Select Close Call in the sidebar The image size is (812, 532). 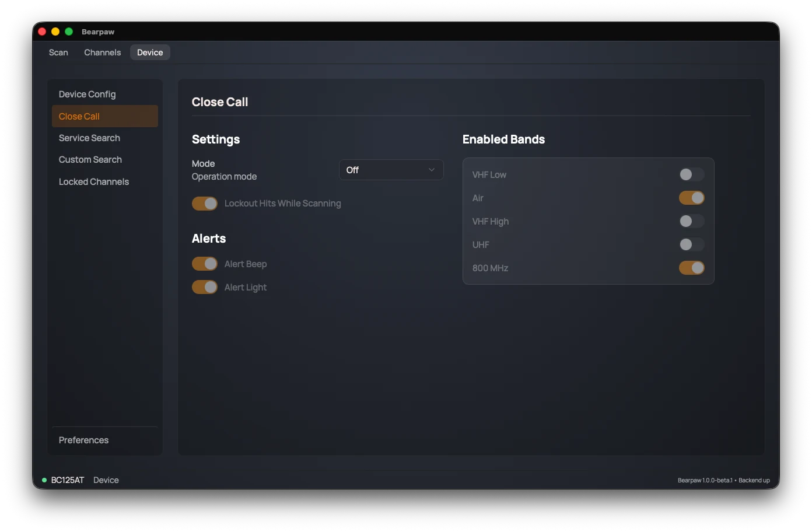[105, 116]
